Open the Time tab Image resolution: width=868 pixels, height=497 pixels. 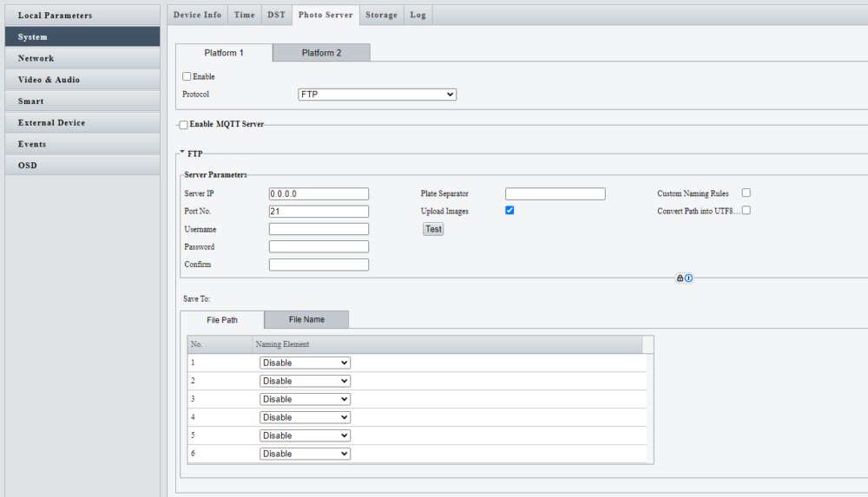(x=244, y=15)
